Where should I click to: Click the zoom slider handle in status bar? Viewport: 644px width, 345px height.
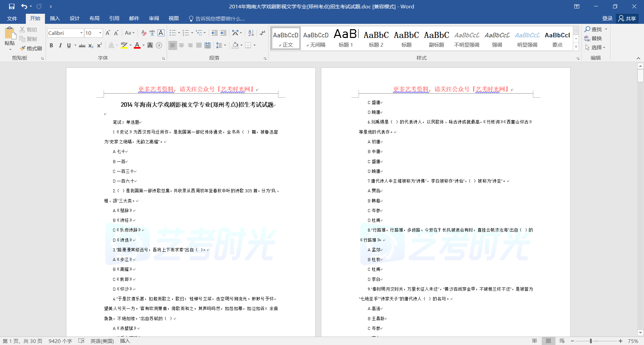(591, 341)
